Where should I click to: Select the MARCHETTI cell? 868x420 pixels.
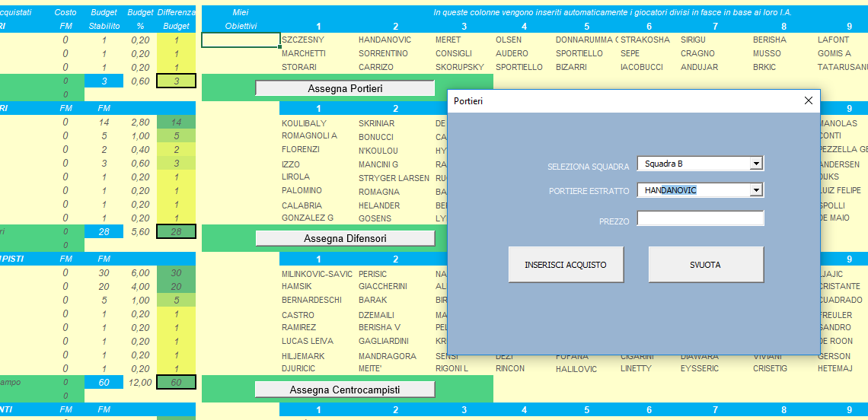tap(303, 54)
